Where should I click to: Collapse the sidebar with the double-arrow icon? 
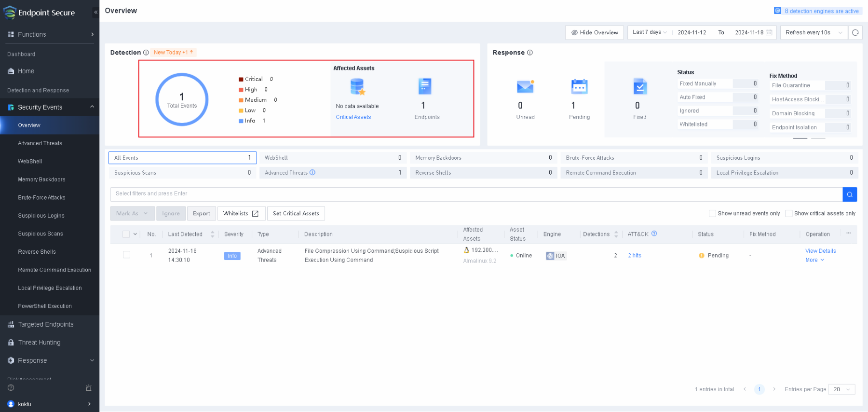tap(95, 12)
